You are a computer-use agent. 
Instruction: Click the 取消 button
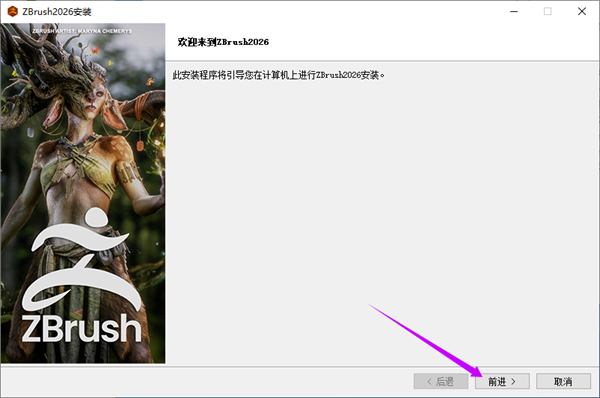coord(563,381)
